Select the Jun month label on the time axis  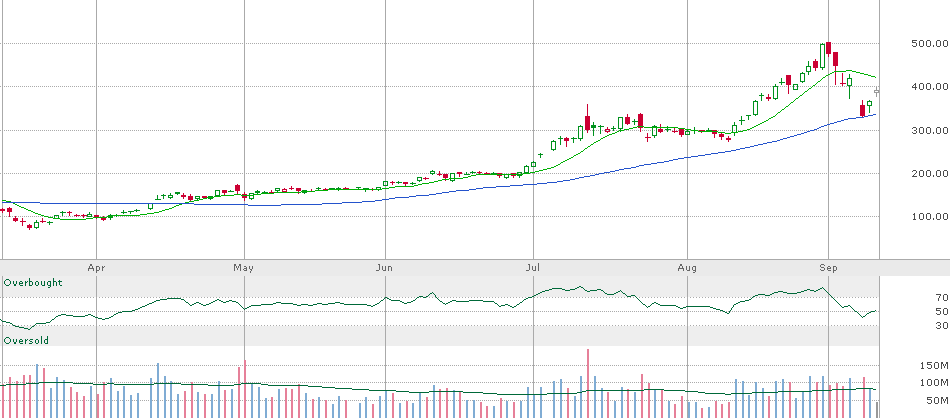click(384, 268)
